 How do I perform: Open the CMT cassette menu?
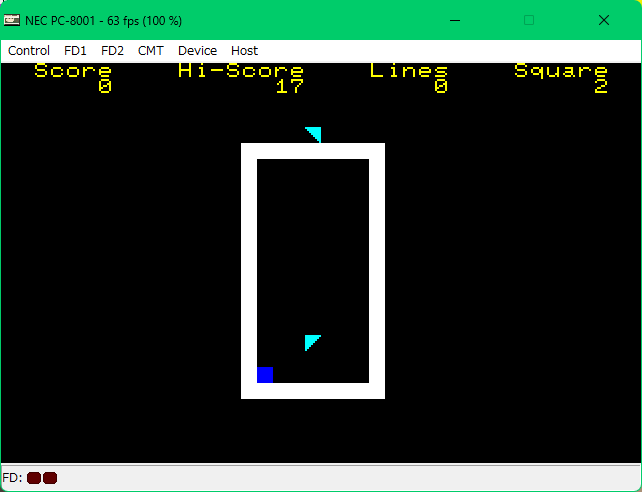pyautogui.click(x=151, y=50)
